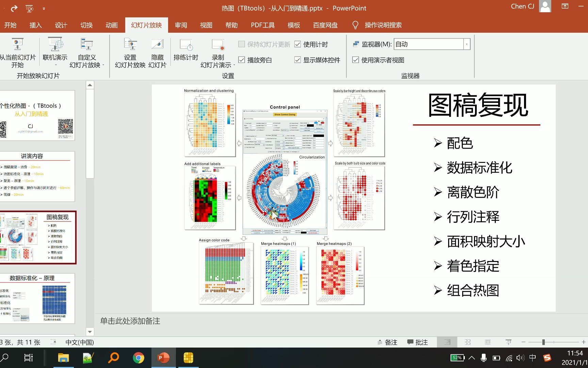Open Google Chrome from the taskbar
The height and width of the screenshot is (368, 588).
coord(138,357)
